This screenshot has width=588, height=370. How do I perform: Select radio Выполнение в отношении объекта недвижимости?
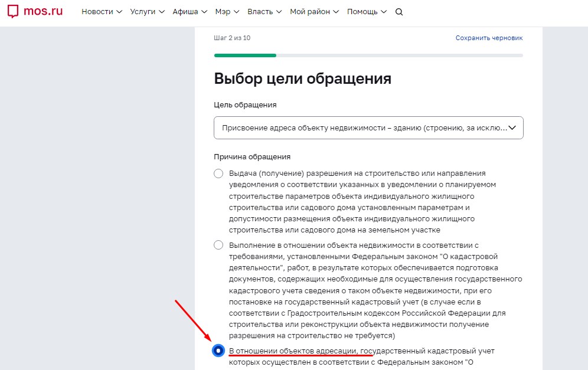(218, 245)
